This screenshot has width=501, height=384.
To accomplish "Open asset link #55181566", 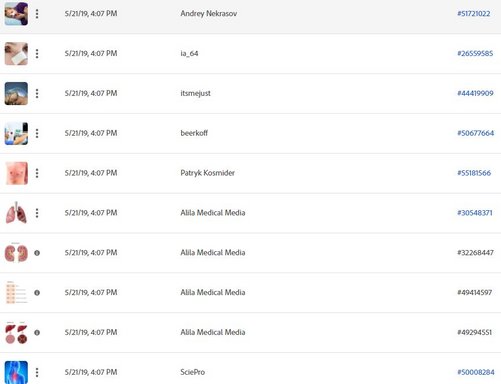I will pyautogui.click(x=474, y=173).
